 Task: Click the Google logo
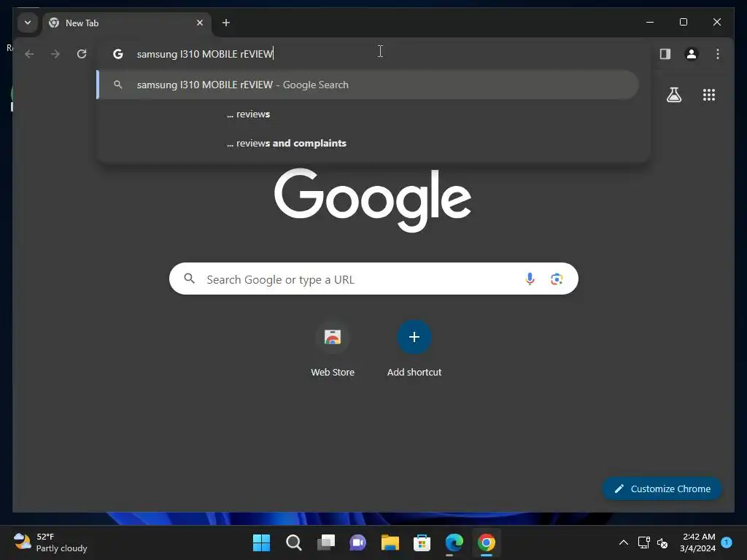373,200
